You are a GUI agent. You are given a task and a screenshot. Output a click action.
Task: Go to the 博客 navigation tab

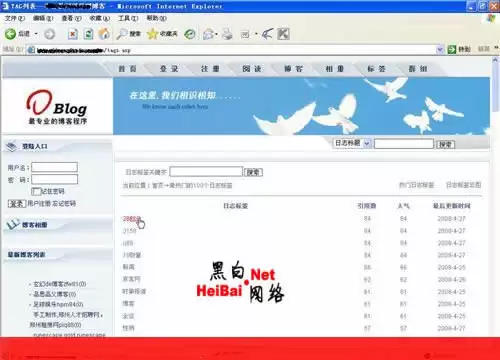[294, 69]
